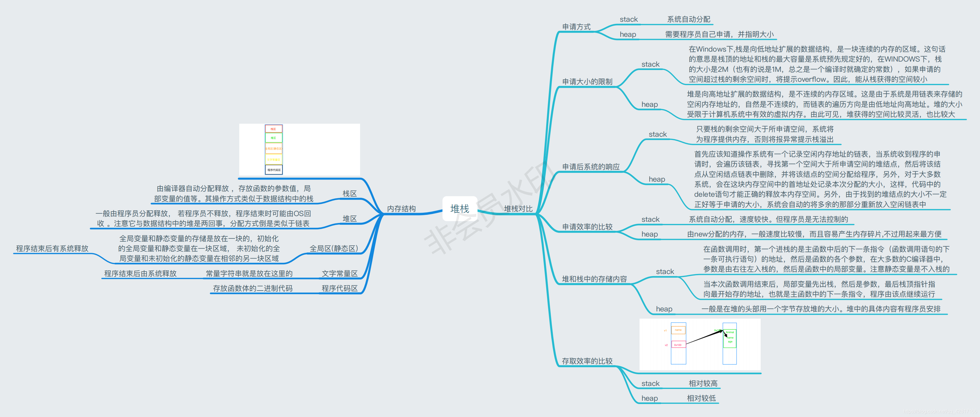Click the text 常量字符串就是放在这里的
Image resolution: width=980 pixels, height=417 pixels.
(249, 273)
